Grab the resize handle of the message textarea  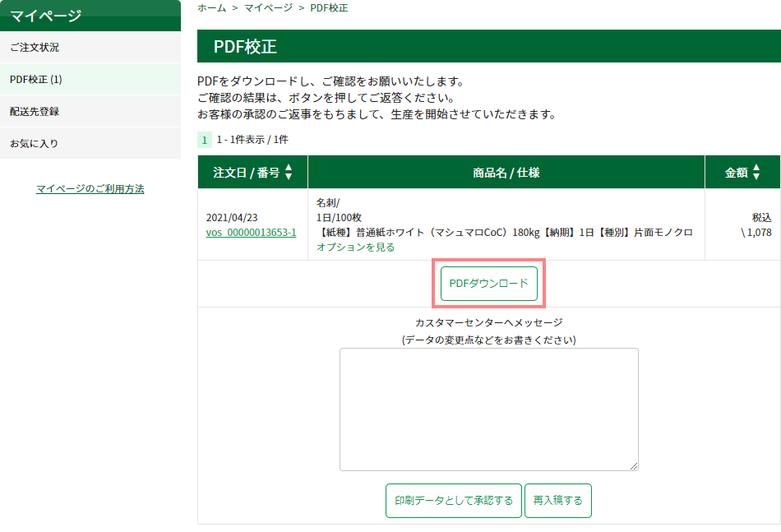(x=634, y=466)
